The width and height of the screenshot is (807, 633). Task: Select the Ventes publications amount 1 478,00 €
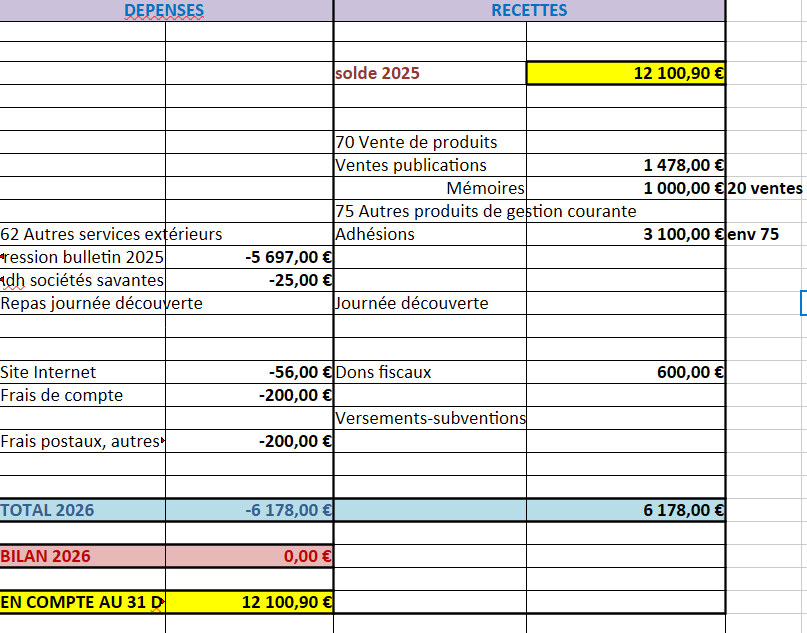click(625, 165)
